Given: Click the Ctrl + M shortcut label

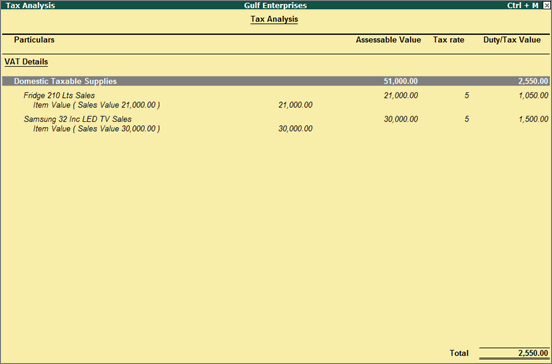Looking at the screenshot, I should click(523, 5).
